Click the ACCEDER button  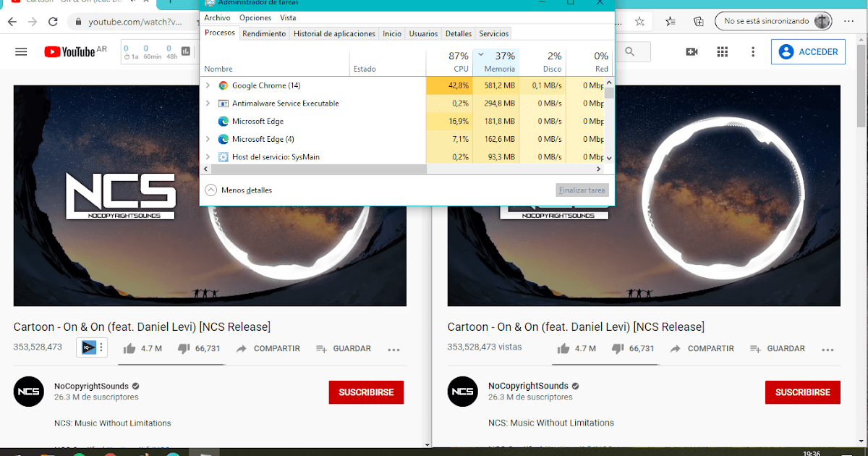[808, 51]
